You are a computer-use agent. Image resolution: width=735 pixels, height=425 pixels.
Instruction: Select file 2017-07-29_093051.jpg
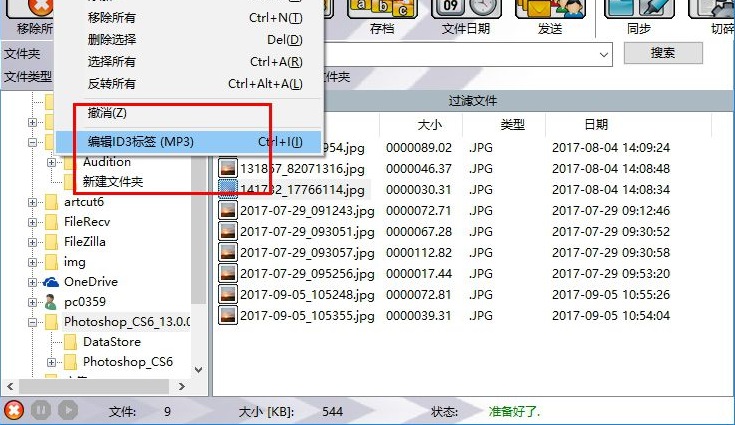point(307,232)
